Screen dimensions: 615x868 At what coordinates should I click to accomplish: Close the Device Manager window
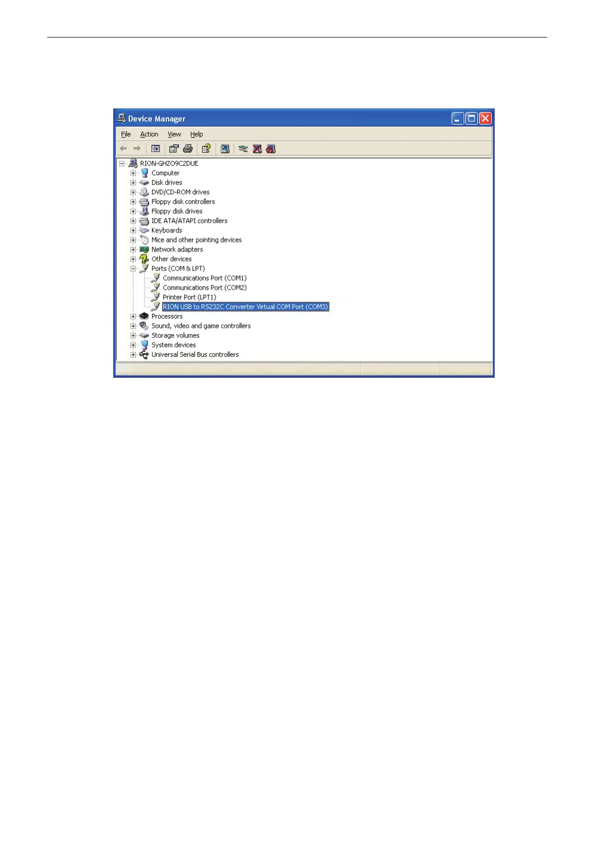tap(485, 119)
